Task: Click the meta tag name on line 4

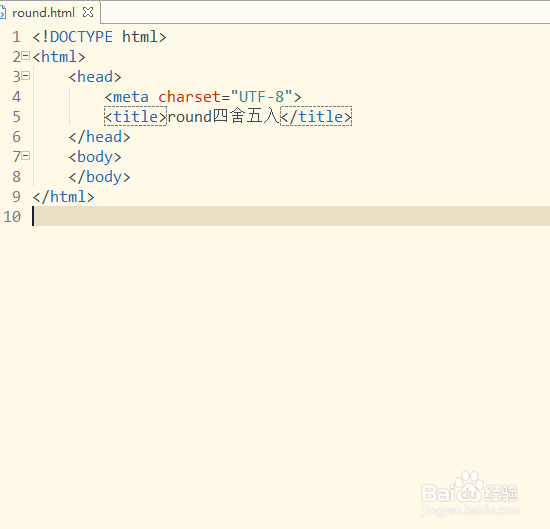Action: point(131,97)
